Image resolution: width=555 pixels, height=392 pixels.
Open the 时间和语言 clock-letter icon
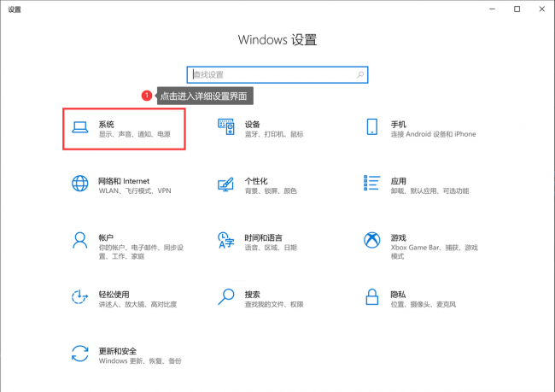pyautogui.click(x=225, y=241)
